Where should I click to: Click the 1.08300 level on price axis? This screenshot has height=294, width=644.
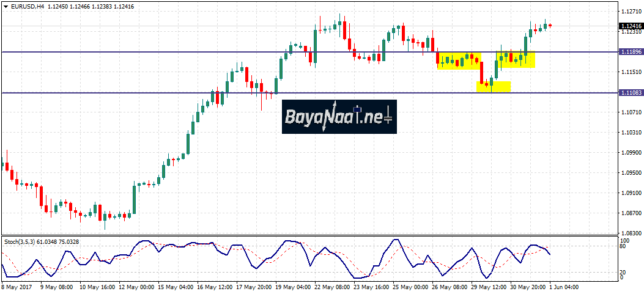(x=631, y=233)
